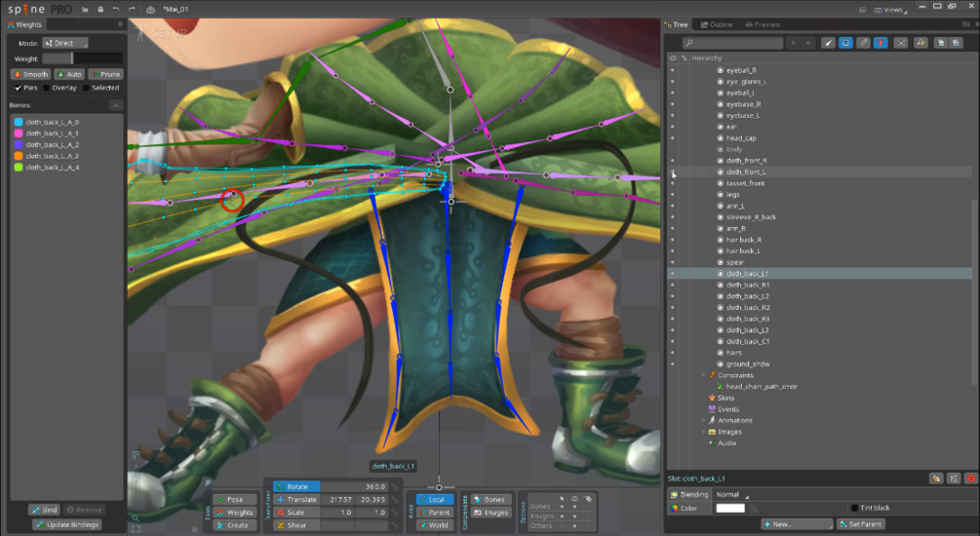980x536 pixels.
Task: Toggle the Pies checkbox
Action: 18,88
